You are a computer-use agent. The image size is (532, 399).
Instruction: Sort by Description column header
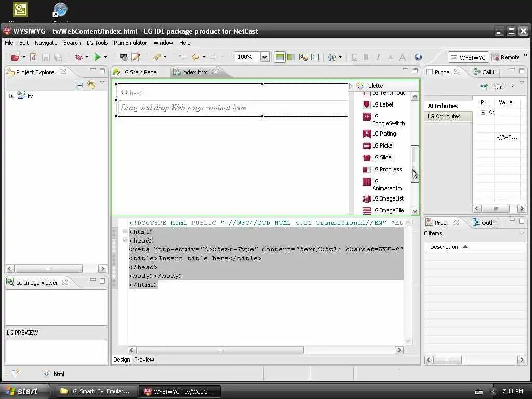point(448,247)
